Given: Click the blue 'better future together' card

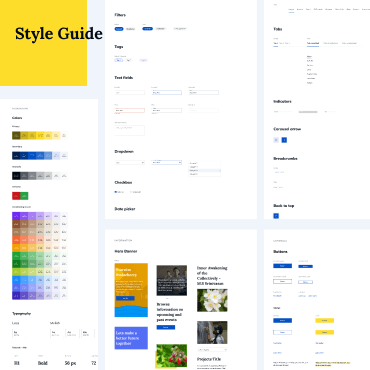Looking at the screenshot, I should tap(131, 338).
